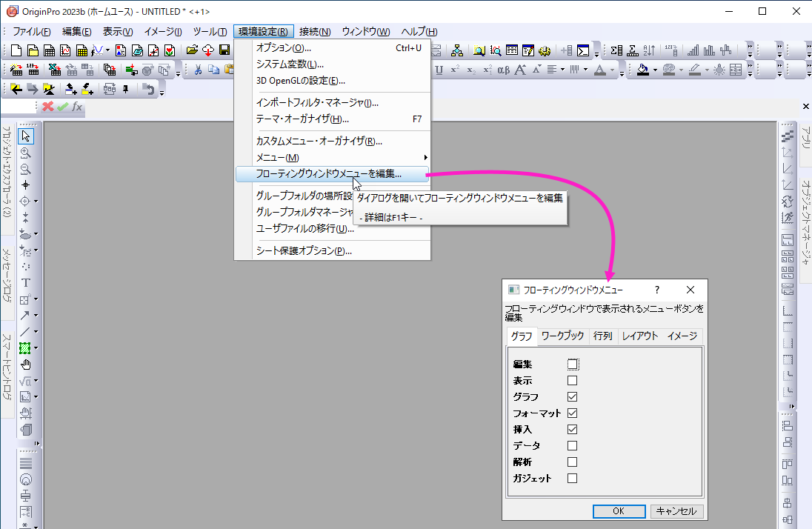Click the cut scissors icon
Screen dimensions: 812x529
(x=197, y=70)
